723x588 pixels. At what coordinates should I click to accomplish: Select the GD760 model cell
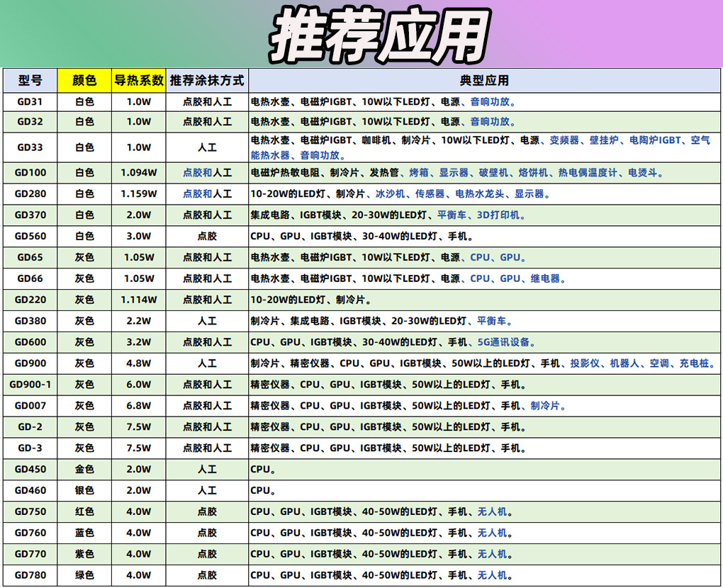pyautogui.click(x=30, y=533)
